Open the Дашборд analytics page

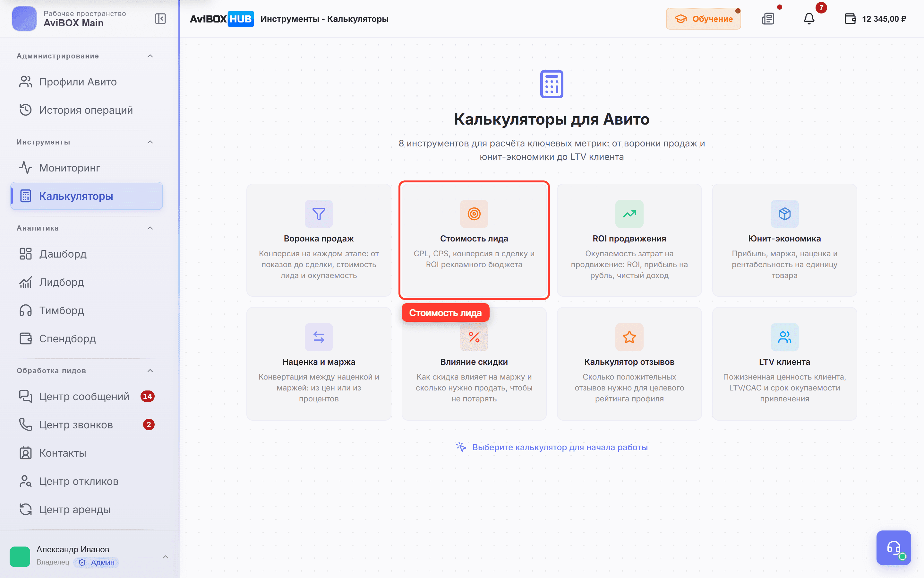87,254
